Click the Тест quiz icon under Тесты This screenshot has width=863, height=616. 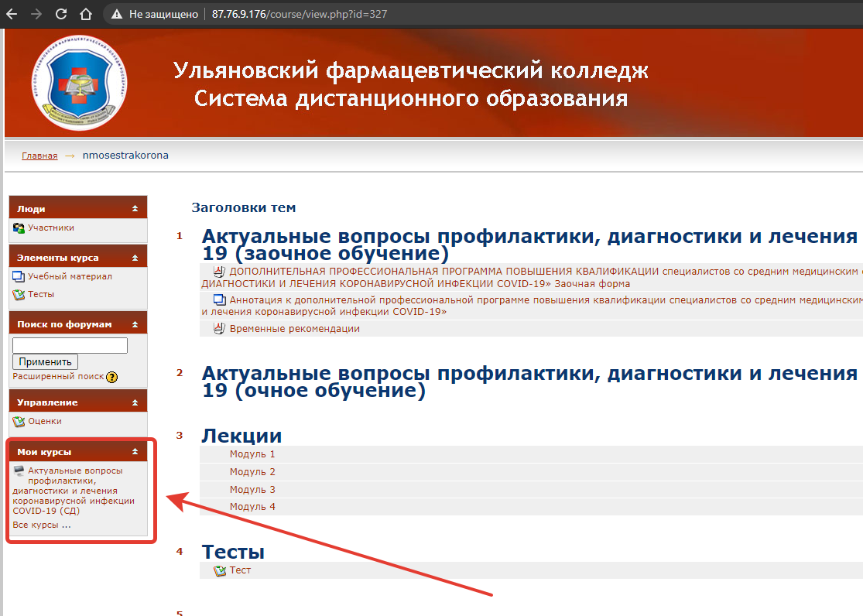tap(220, 570)
